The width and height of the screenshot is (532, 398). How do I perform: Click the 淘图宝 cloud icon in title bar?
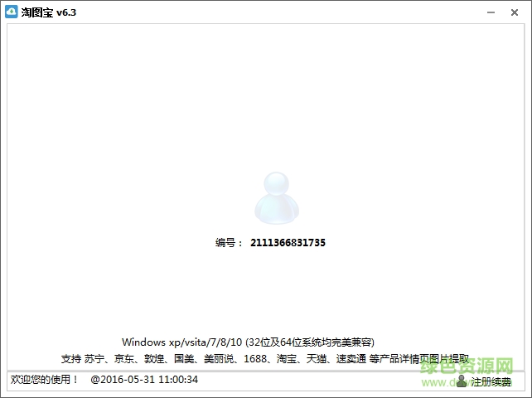pos(12,12)
